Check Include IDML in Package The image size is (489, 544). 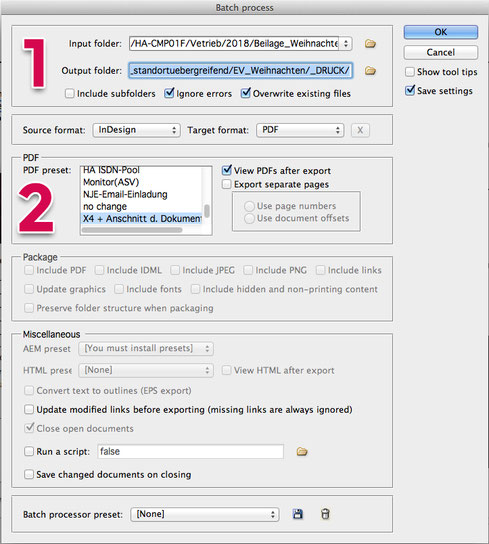[99, 270]
